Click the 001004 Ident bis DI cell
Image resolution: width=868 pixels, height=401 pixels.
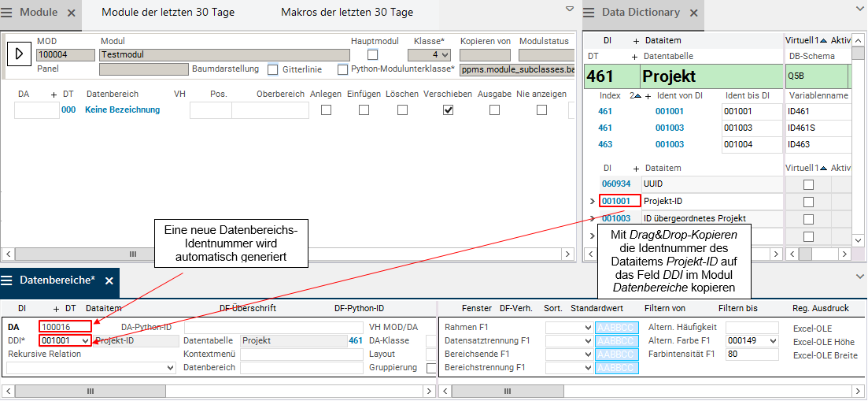(x=752, y=144)
